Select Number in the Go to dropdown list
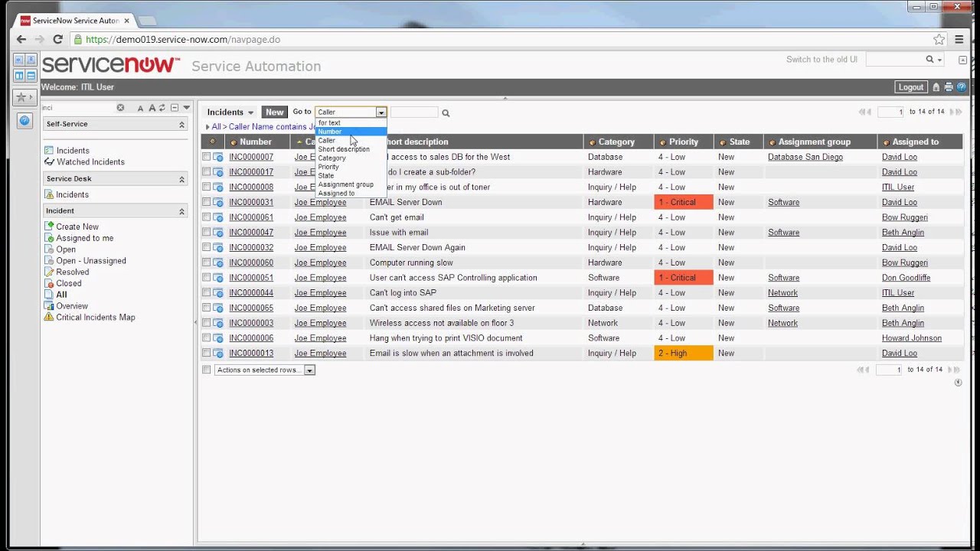The height and width of the screenshot is (551, 980). [x=351, y=132]
